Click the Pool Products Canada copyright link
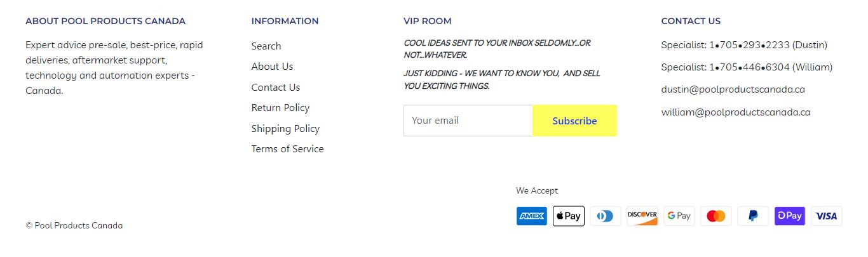The height and width of the screenshot is (257, 868). point(78,226)
